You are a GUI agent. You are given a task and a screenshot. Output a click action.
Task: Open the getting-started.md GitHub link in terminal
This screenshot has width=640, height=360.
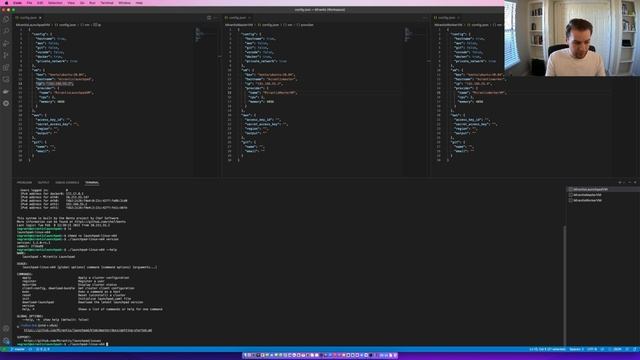[x=88, y=330]
